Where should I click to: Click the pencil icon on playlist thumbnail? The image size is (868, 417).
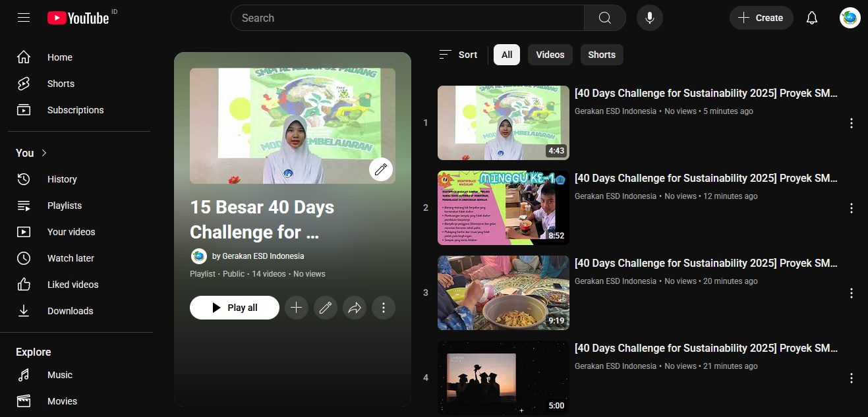point(380,169)
